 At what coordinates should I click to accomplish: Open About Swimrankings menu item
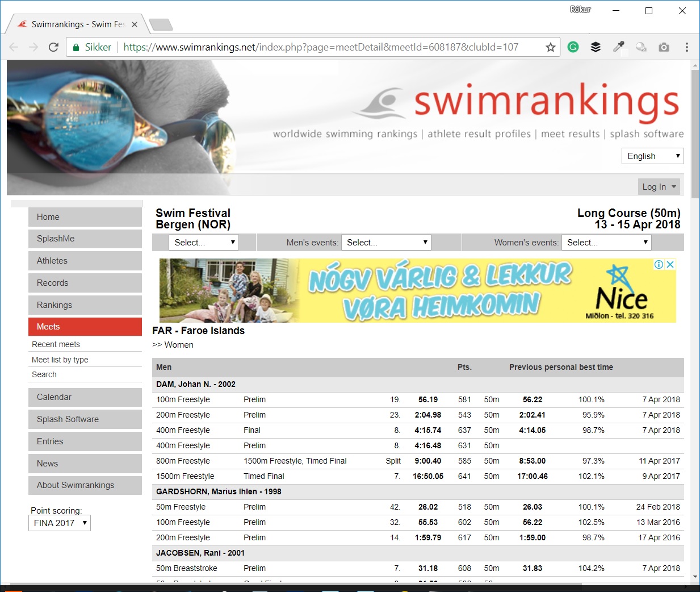[x=85, y=485]
